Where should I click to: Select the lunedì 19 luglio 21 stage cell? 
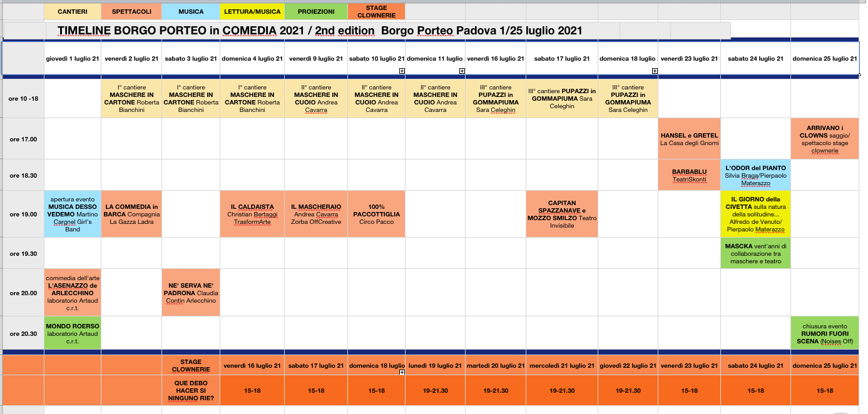coord(436,365)
